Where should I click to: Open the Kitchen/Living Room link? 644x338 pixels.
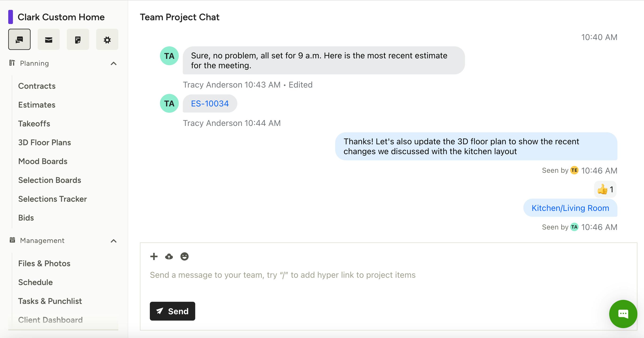coord(570,208)
